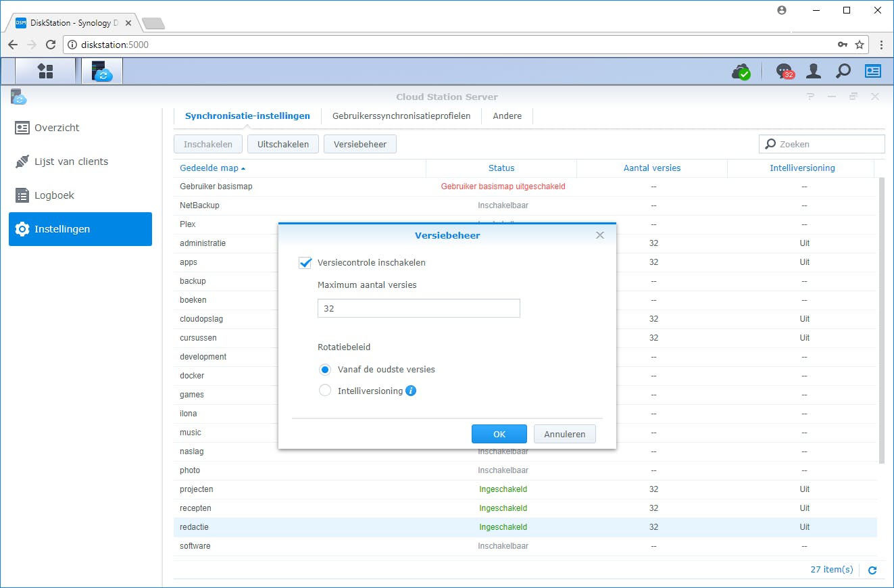Select Cloud Station Server in the taskbar

101,70
